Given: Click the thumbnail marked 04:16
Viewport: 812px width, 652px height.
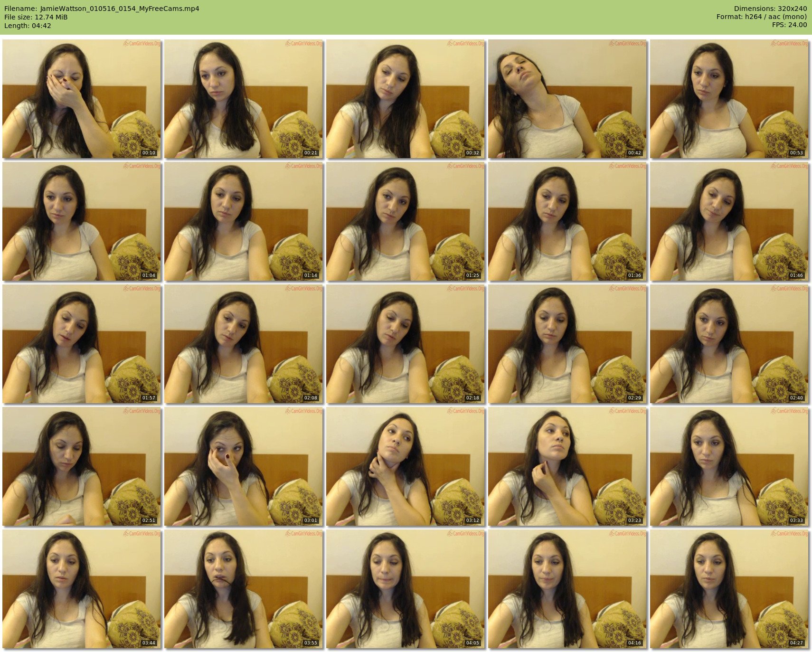Looking at the screenshot, I should 567,589.
